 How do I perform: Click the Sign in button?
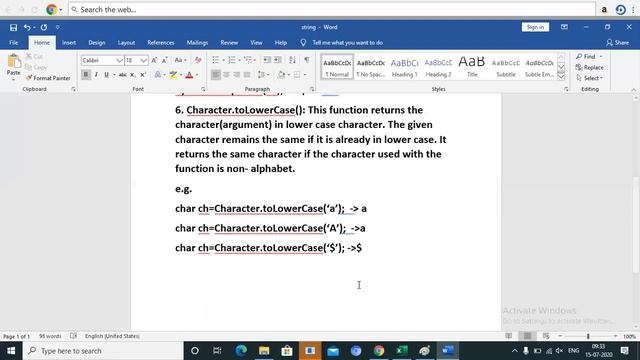[535, 27]
